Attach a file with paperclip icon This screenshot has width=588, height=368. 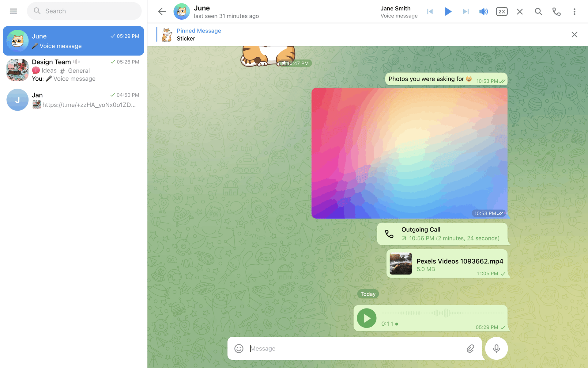(470, 348)
